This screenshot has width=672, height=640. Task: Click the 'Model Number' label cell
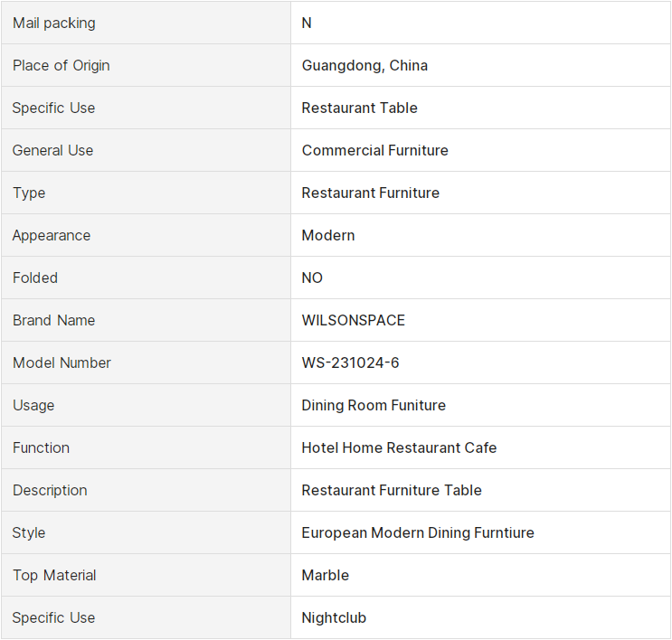(62, 362)
